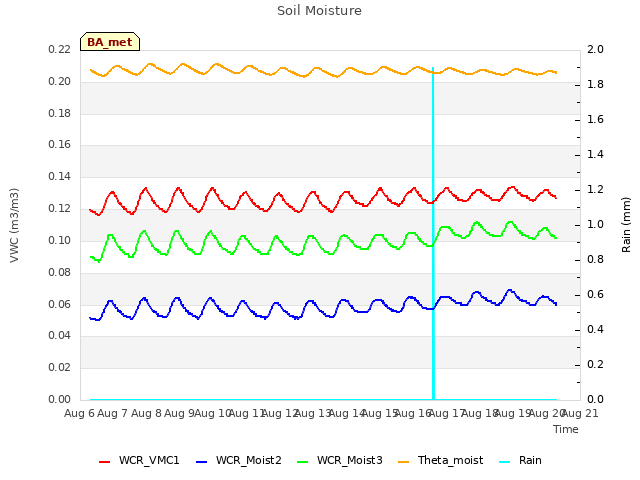Toggle the WCR_Moist2 legend entry

point(238,460)
